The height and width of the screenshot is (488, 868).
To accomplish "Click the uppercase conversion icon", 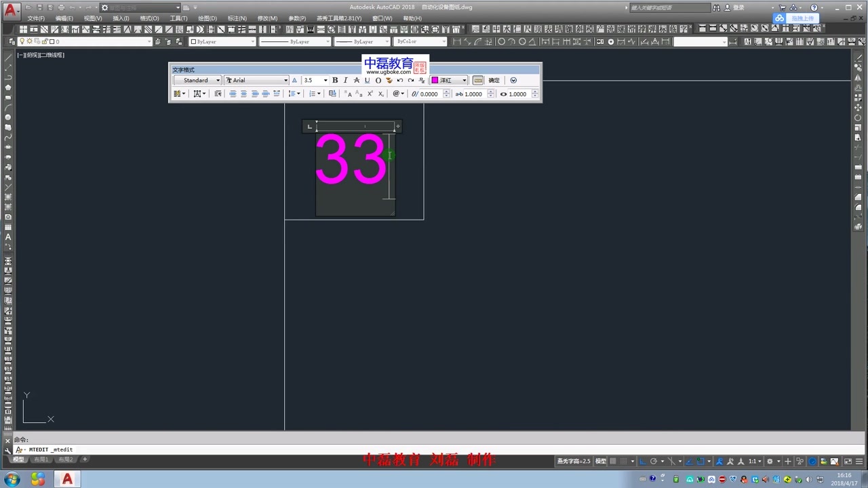I will point(349,94).
